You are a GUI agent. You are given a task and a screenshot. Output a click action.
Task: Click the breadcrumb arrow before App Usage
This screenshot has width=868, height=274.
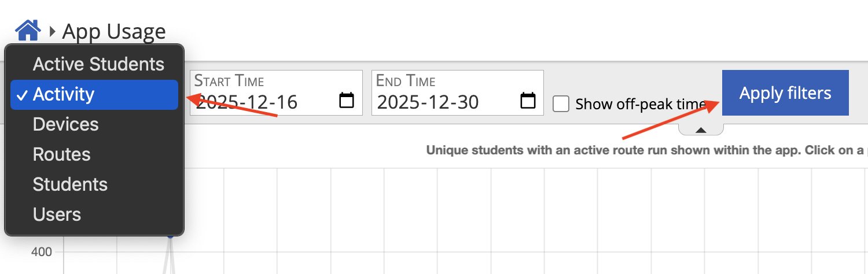click(x=53, y=31)
